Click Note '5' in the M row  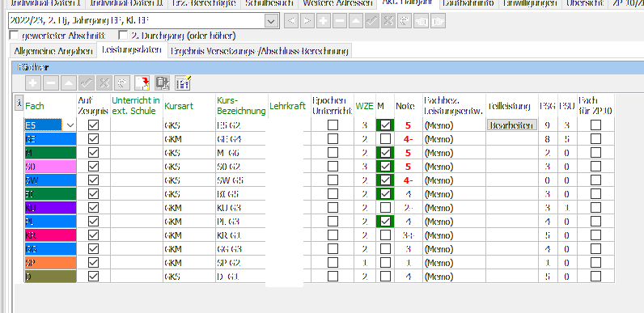(x=408, y=152)
